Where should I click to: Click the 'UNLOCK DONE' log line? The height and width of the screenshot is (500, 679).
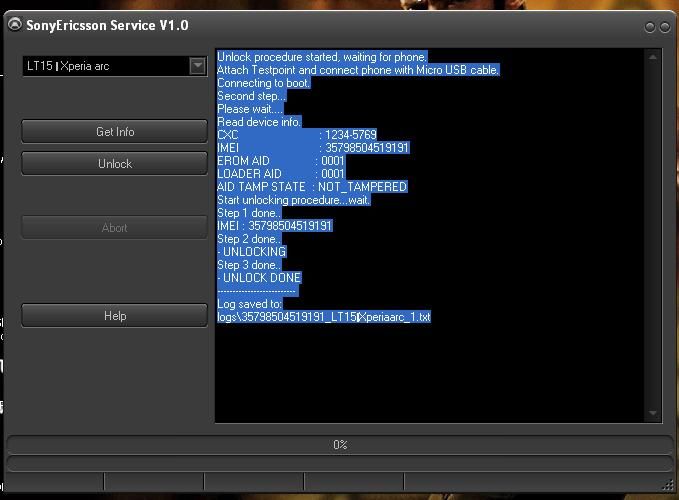[x=260, y=278]
